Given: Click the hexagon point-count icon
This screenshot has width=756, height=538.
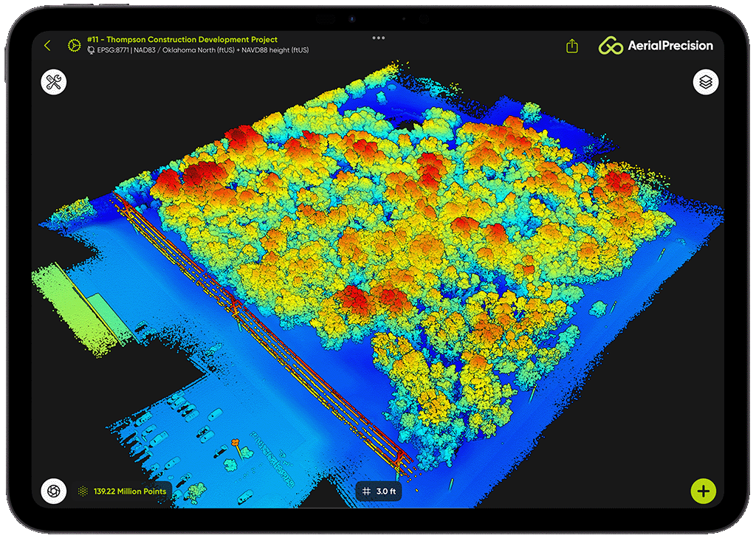Looking at the screenshot, I should (x=82, y=491).
